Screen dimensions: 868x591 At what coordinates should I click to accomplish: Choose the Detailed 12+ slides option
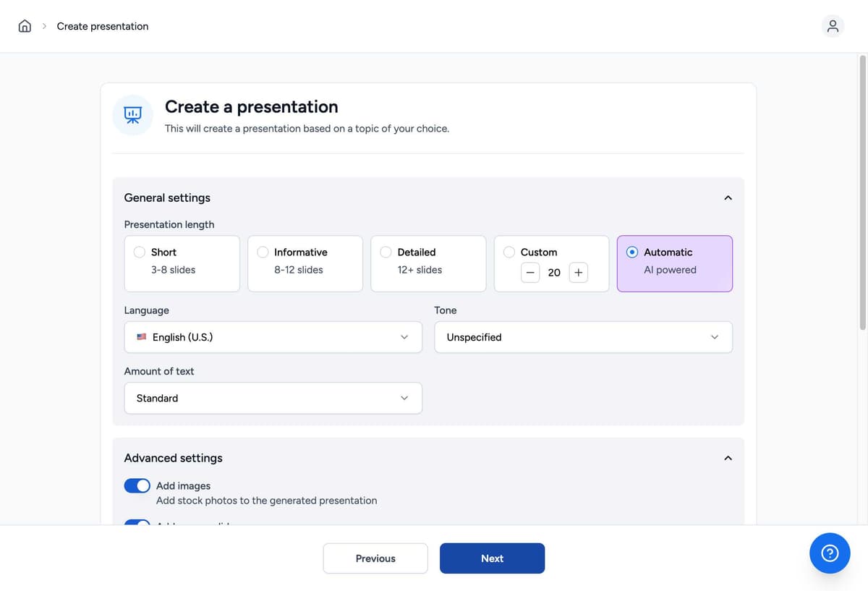428,263
